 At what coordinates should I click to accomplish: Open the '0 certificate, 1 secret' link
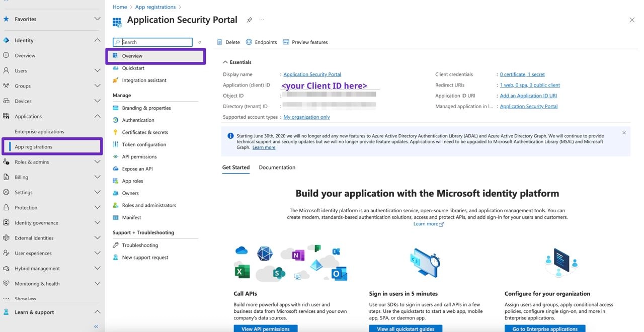coord(522,74)
